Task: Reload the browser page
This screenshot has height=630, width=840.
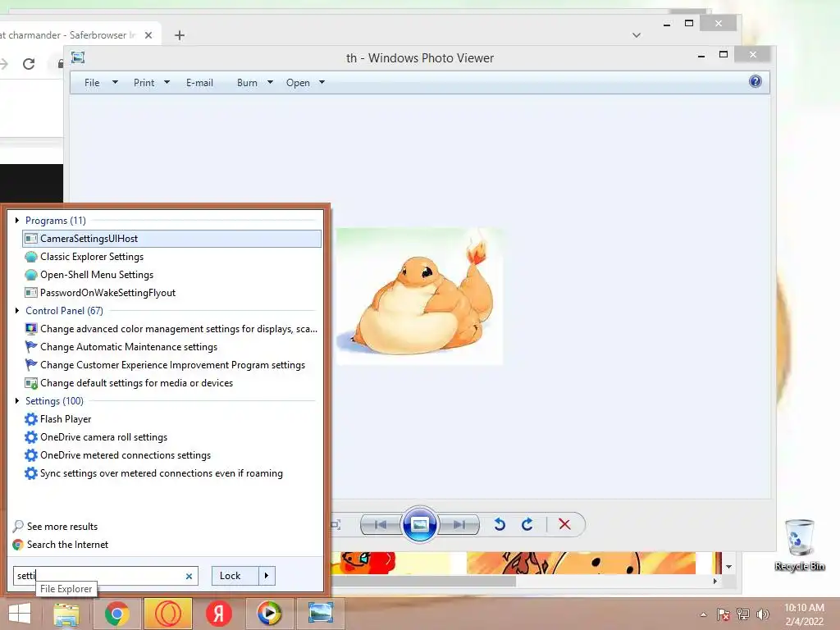Action: pos(29,64)
